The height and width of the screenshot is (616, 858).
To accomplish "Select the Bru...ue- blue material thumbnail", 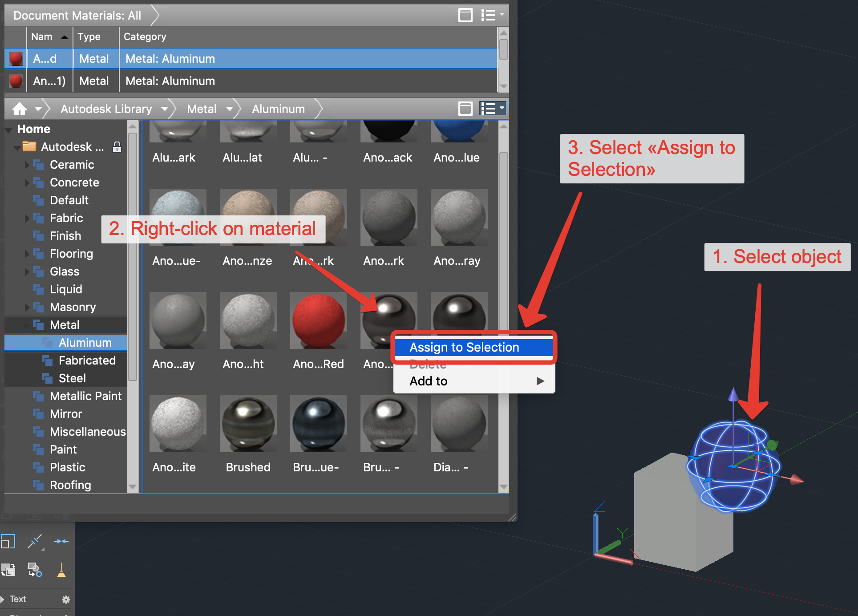I will 319,424.
